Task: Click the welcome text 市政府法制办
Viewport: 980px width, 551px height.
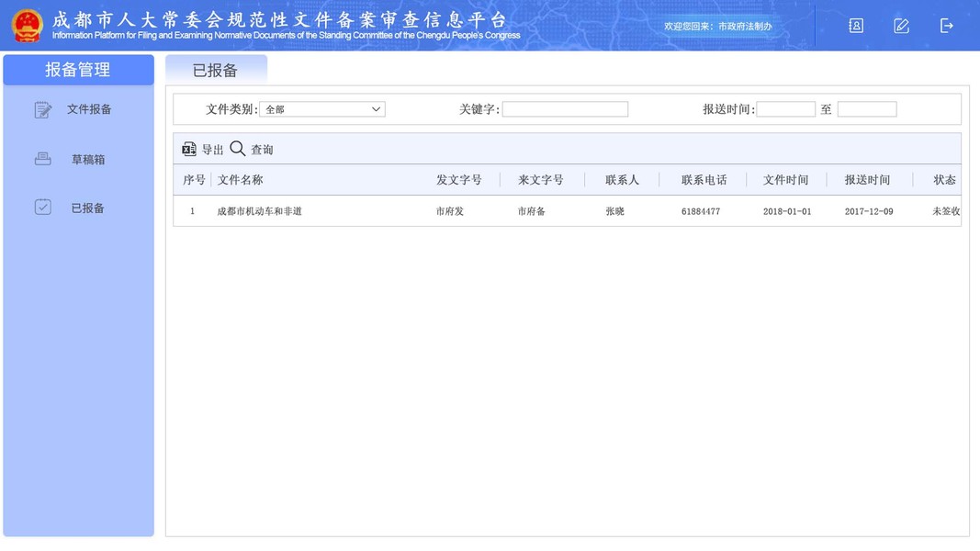Action: 745,27
